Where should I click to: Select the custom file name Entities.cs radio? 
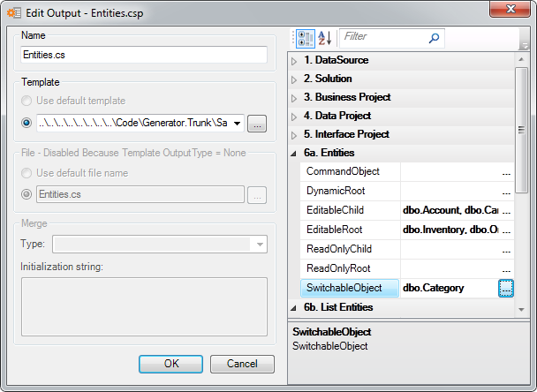click(26, 194)
